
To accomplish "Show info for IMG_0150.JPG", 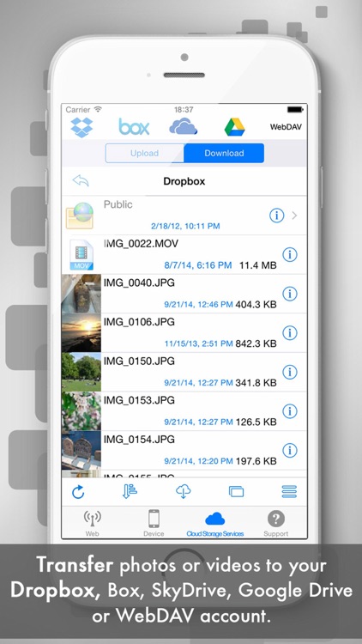I will [x=290, y=372].
